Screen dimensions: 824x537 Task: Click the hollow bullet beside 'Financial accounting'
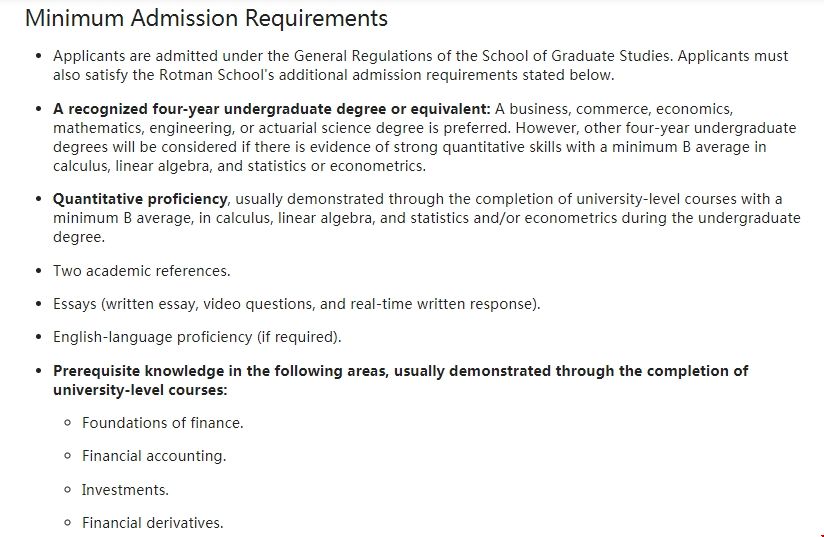coord(67,456)
